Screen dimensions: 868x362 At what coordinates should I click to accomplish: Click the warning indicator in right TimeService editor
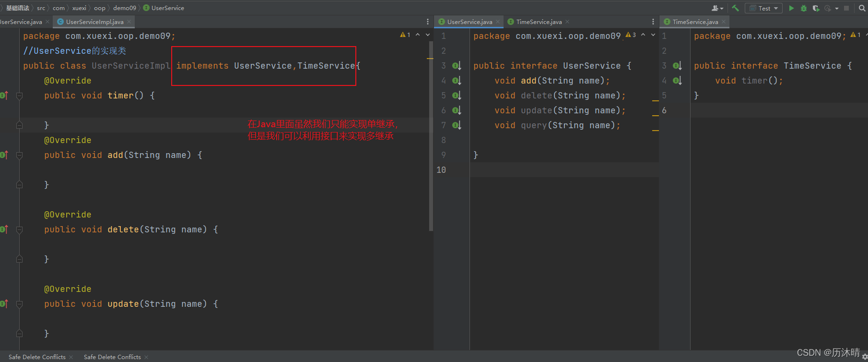(856, 35)
